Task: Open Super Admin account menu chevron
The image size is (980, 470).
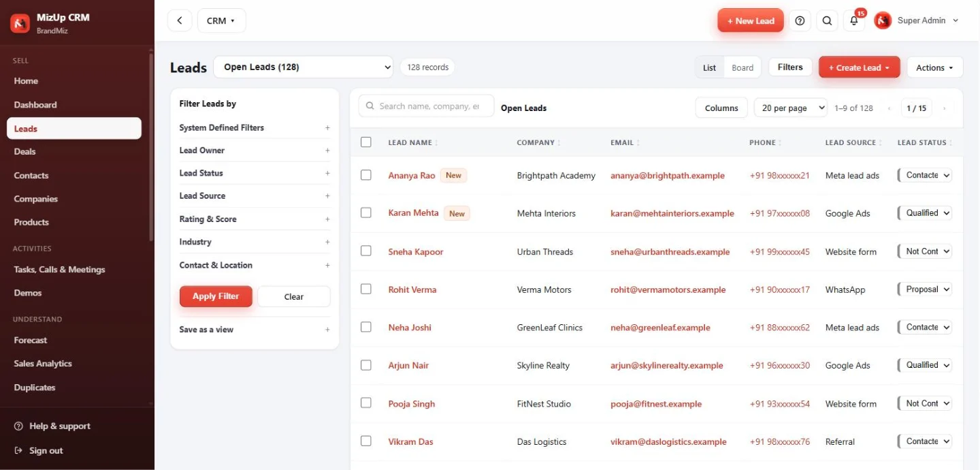Action: [955, 20]
